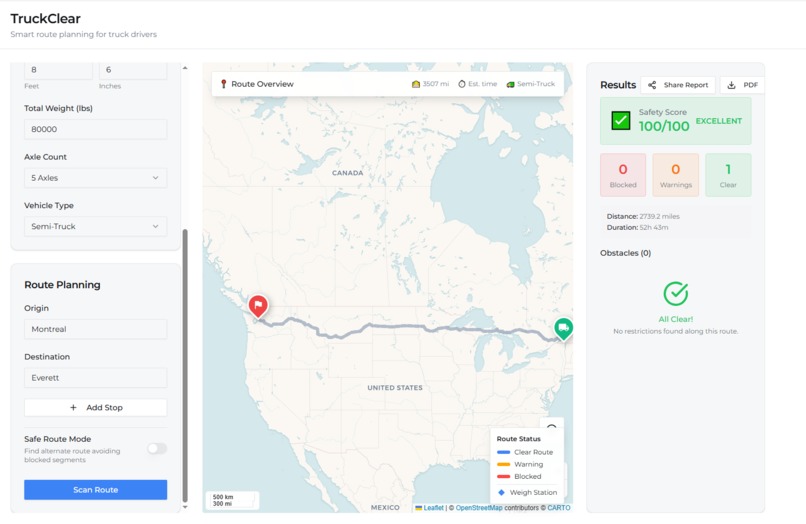Toggle the Safe Route Mode switch
The image size is (806, 524).
pyautogui.click(x=157, y=448)
